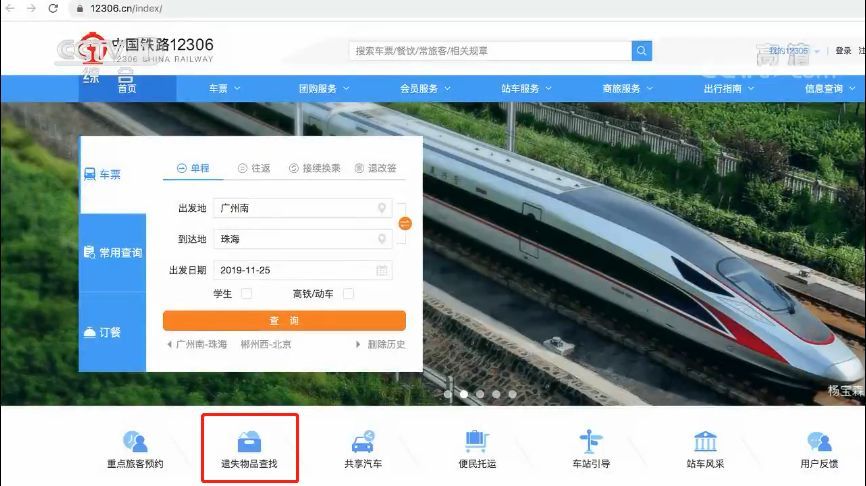Image resolution: width=866 pixels, height=486 pixels.
Task: Click 出发日期 field showing 2019-11-25
Action: coord(303,270)
